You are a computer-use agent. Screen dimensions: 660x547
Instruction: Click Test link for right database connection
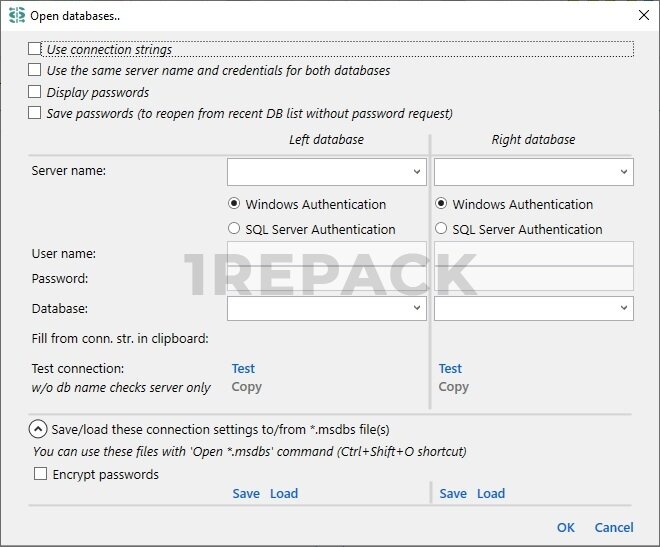point(450,369)
